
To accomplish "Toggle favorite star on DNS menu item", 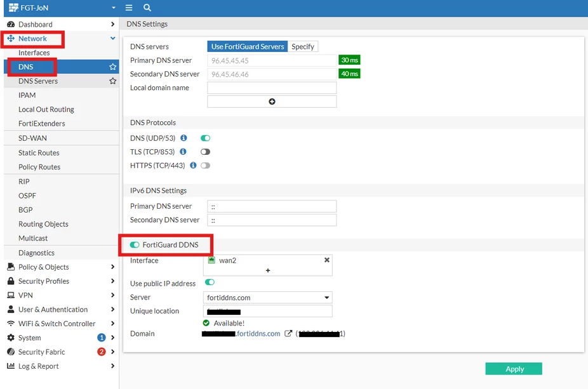I will [x=112, y=67].
